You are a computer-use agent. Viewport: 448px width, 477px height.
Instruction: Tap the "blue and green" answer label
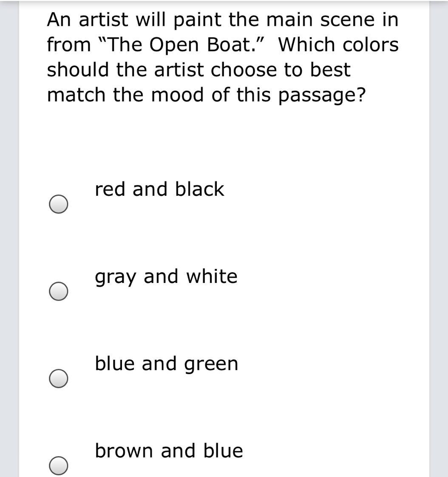pos(166,364)
